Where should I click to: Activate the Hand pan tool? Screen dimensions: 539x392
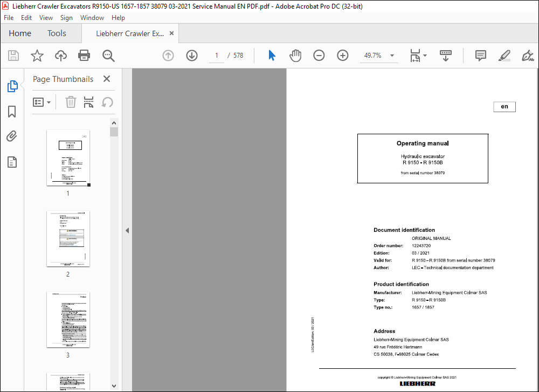coord(295,56)
